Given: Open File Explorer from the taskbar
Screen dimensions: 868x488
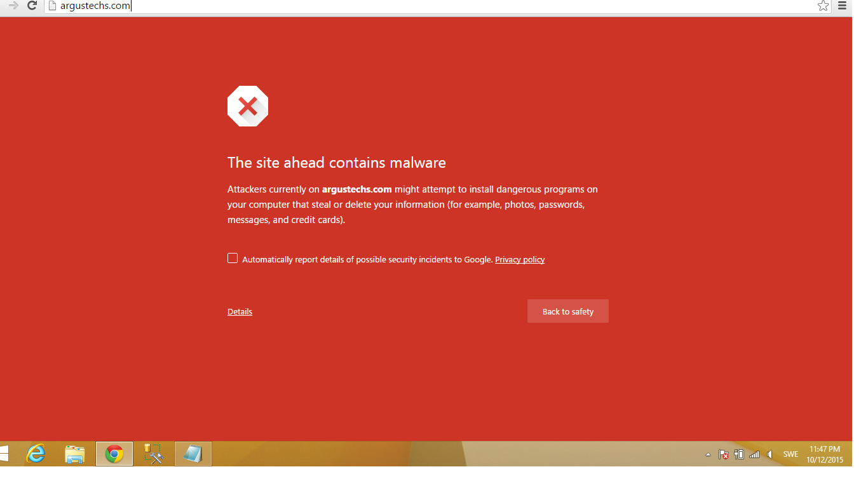Looking at the screenshot, I should [x=75, y=454].
